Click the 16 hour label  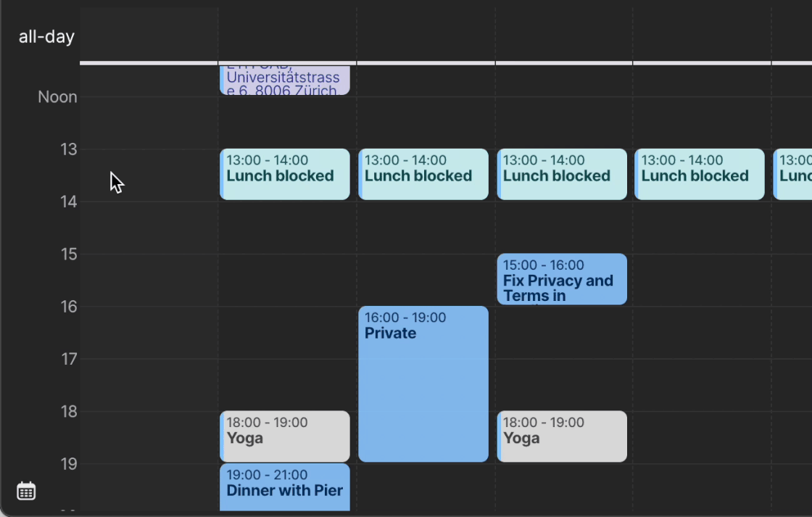click(68, 307)
